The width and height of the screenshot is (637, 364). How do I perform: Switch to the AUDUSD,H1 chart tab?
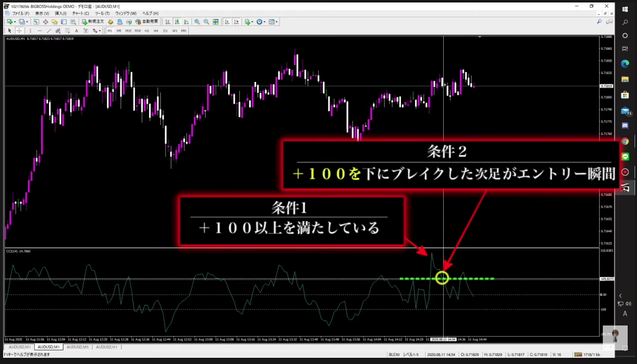[x=106, y=347]
